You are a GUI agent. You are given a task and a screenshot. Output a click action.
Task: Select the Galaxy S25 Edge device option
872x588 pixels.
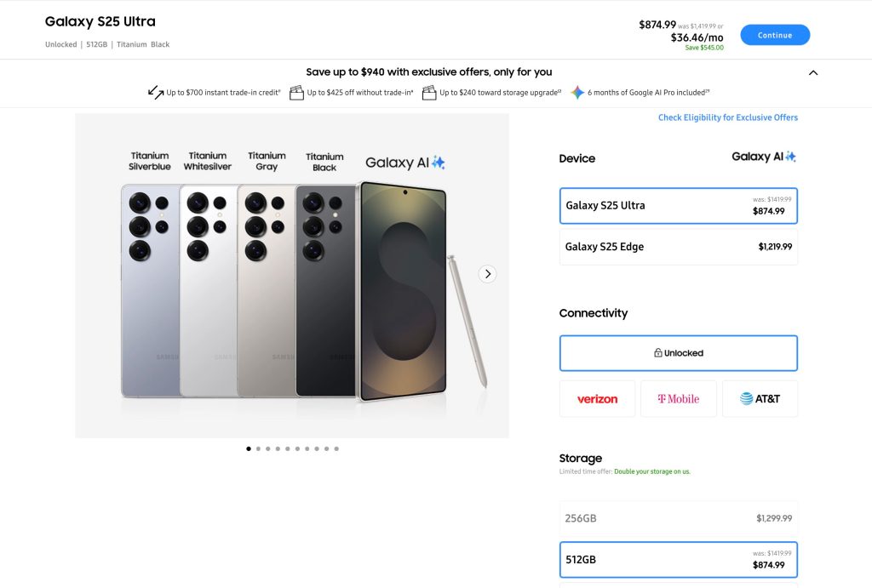[678, 247]
